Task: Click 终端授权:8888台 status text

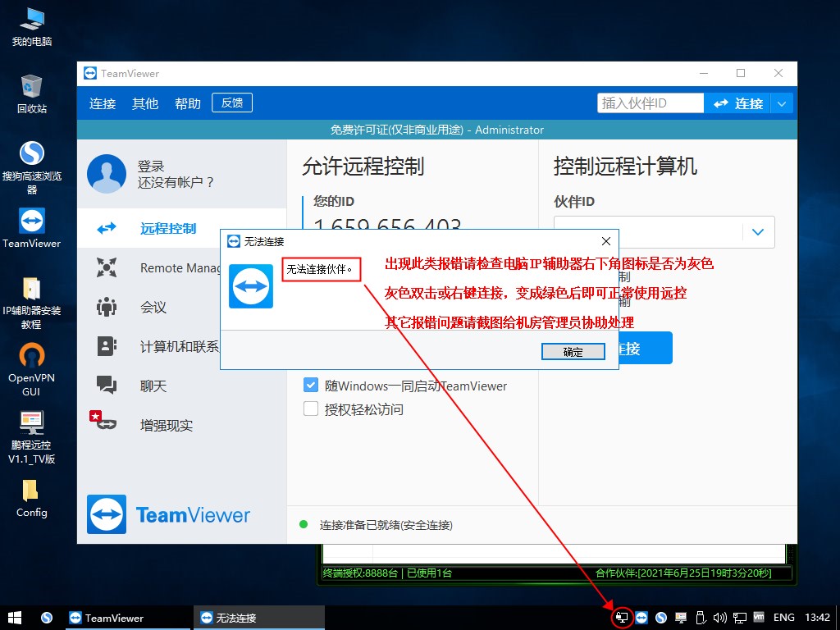Action: [x=361, y=573]
